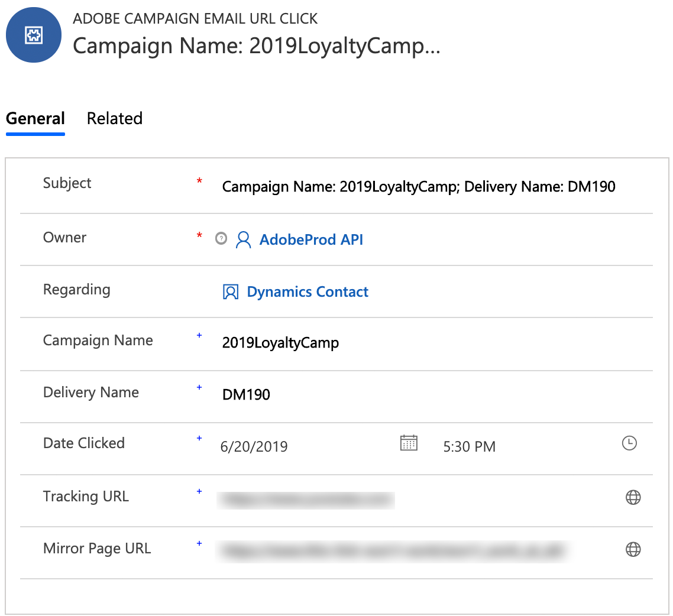Click the Owner field label

coord(64,238)
